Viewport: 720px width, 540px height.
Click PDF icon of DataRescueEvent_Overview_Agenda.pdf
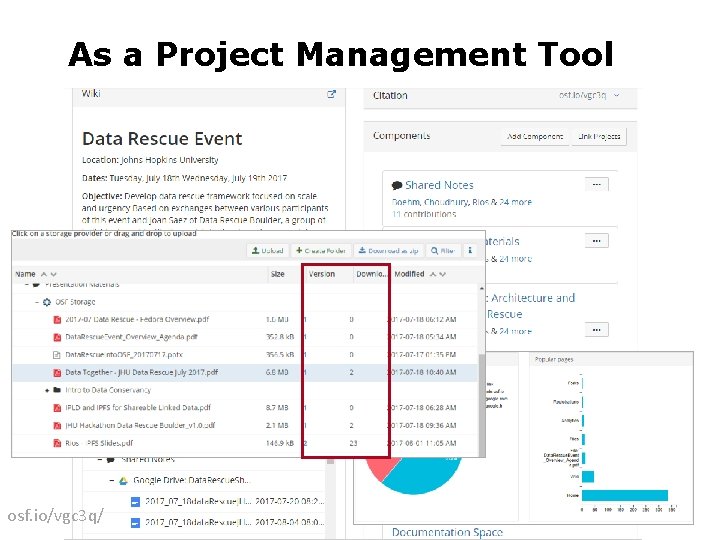(57, 338)
